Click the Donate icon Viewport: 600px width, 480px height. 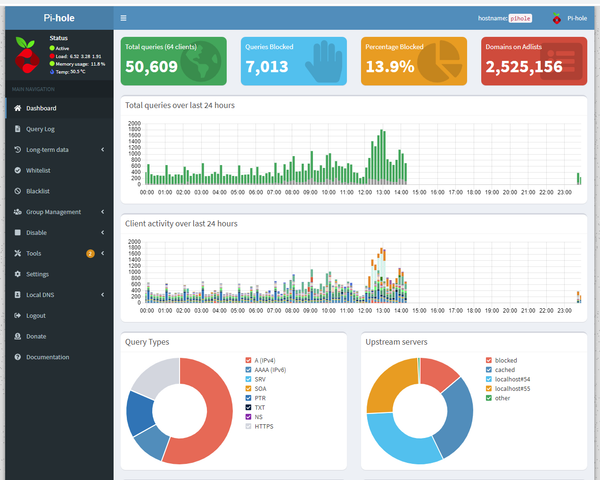tap(18, 336)
